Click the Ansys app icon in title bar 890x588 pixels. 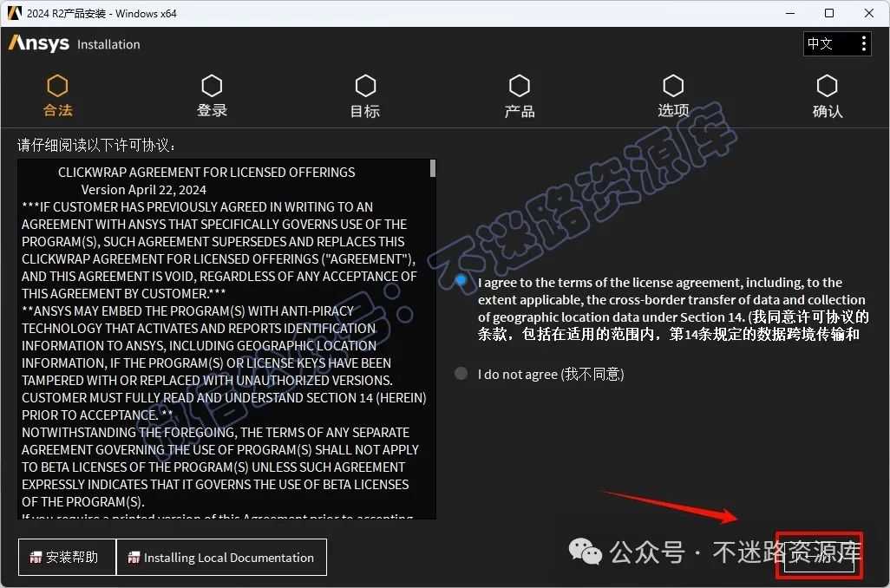click(x=15, y=12)
